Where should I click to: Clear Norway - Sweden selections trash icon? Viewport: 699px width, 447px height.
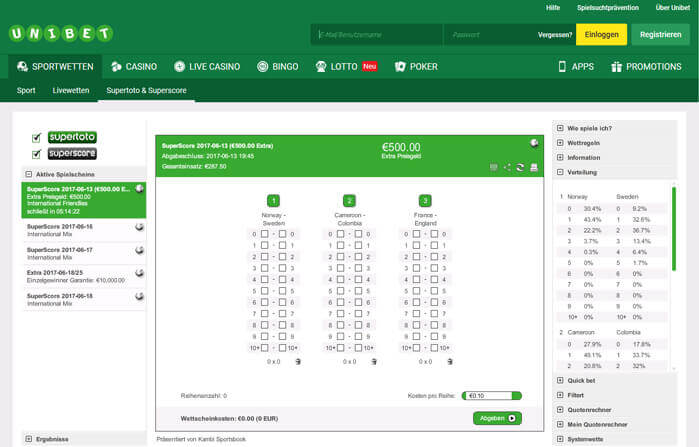[298, 361]
